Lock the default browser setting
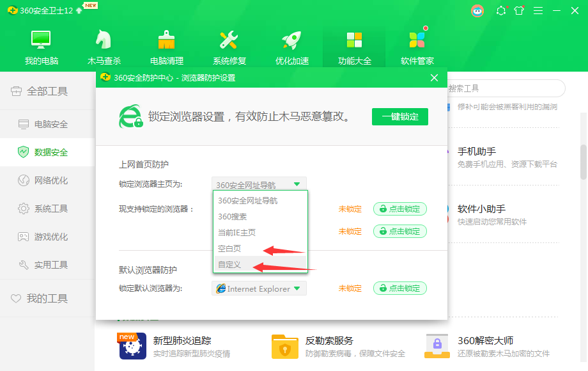Viewport: 588px width, 371px height. [x=399, y=288]
